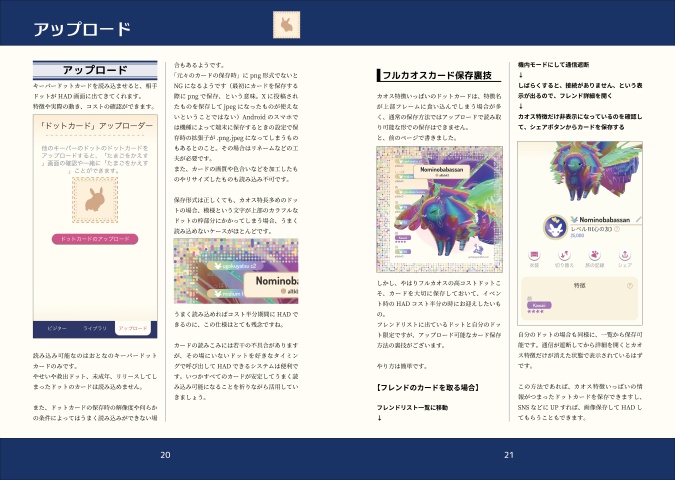Click page number 21
Viewport: 675px width, 480px height.
point(509,455)
